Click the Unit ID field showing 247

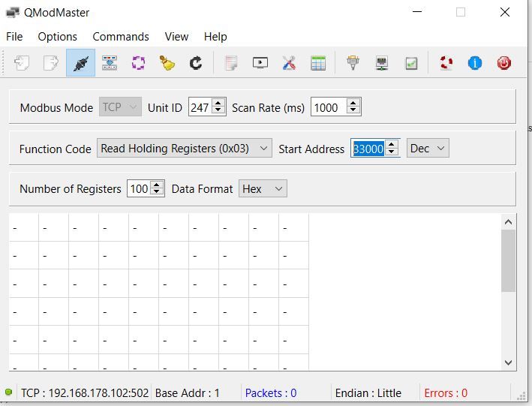[200, 107]
